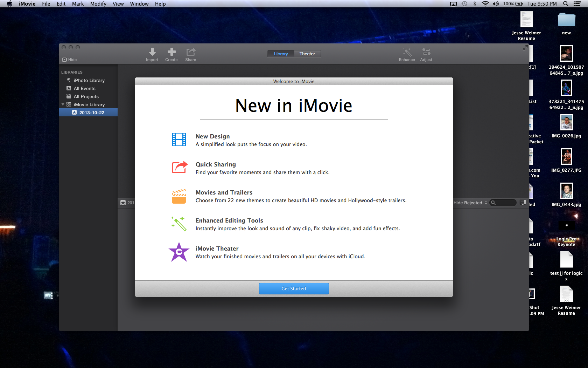Collapse the iMovie Library disclosure triangle
Viewport: 588px width, 368px height.
pos(63,104)
